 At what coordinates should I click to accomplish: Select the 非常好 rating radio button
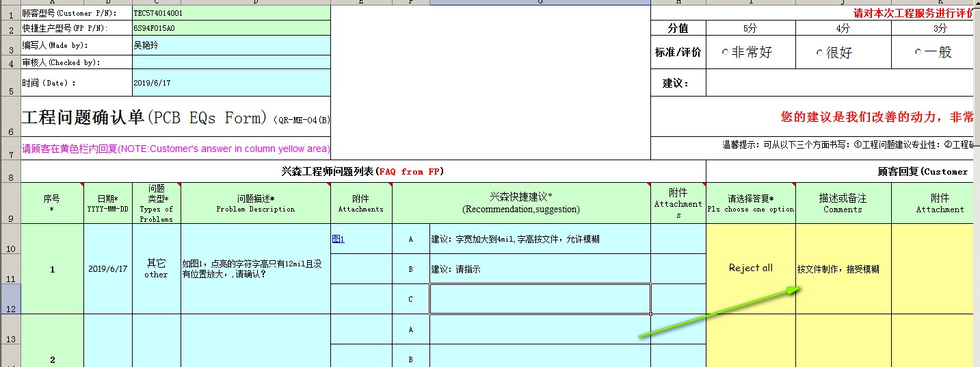click(x=726, y=53)
